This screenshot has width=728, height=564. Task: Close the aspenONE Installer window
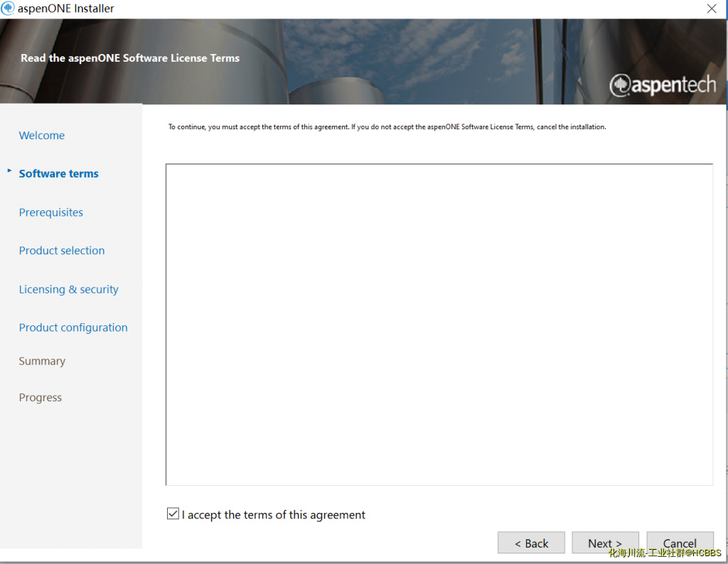[711, 9]
